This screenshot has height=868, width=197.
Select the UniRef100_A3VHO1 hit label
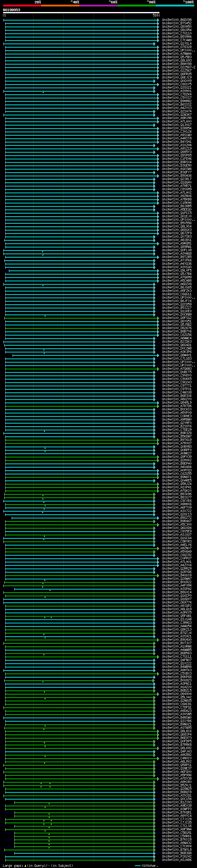176,91
